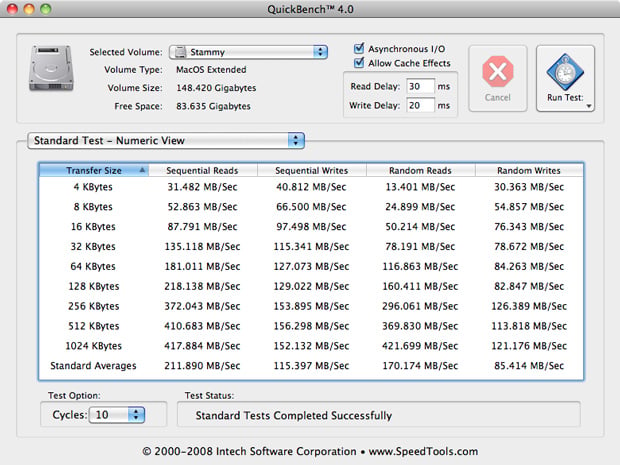Screen dimensions: 620x465
Task: Click the 218.138 MB/Sec cell
Action: pyautogui.click(x=202, y=286)
